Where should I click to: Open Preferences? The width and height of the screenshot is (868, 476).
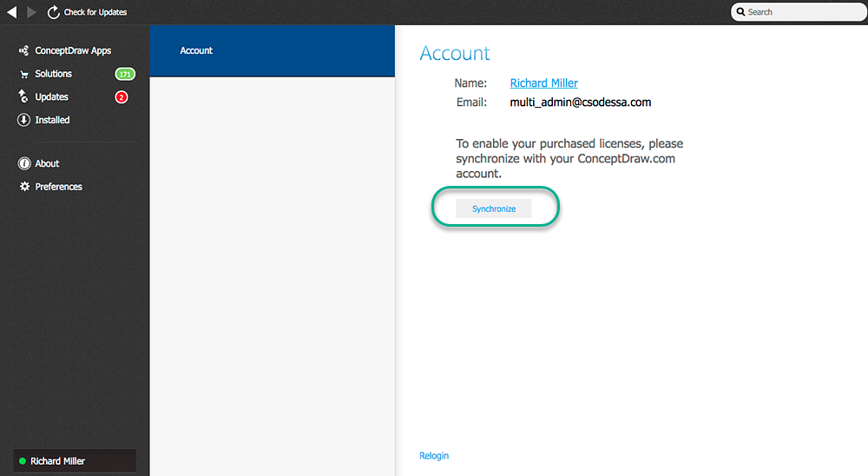(x=58, y=187)
